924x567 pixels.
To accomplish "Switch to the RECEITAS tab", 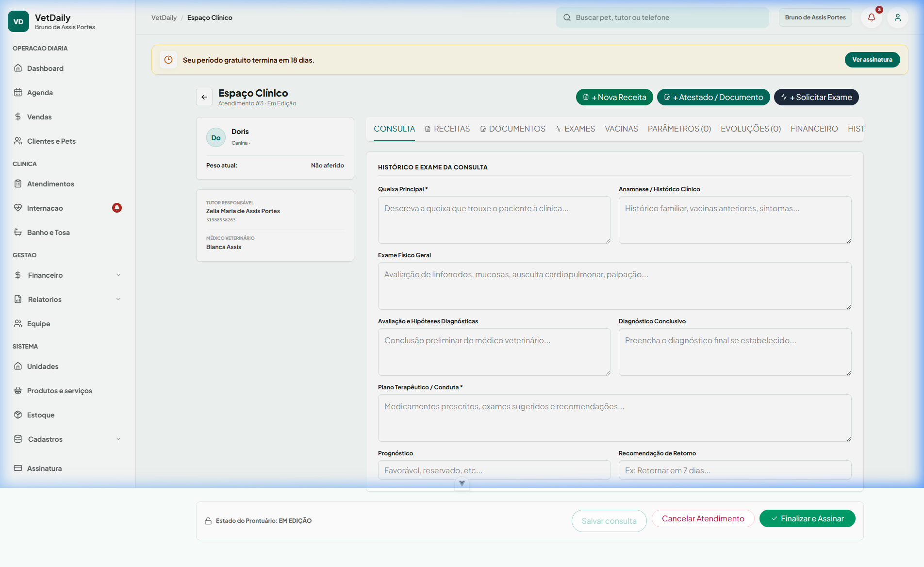I will [447, 129].
